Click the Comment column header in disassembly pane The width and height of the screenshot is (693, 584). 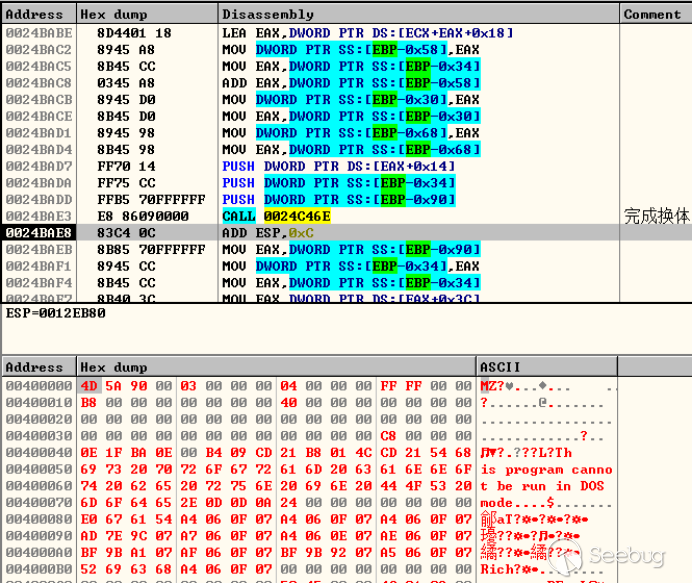pos(651,14)
